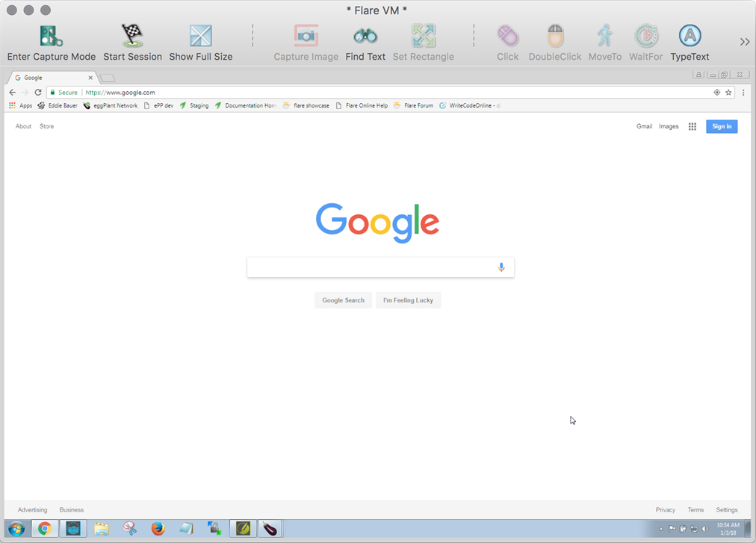Open File Explorer folder in taskbar
Image resolution: width=756 pixels, height=543 pixels.
pos(102,529)
